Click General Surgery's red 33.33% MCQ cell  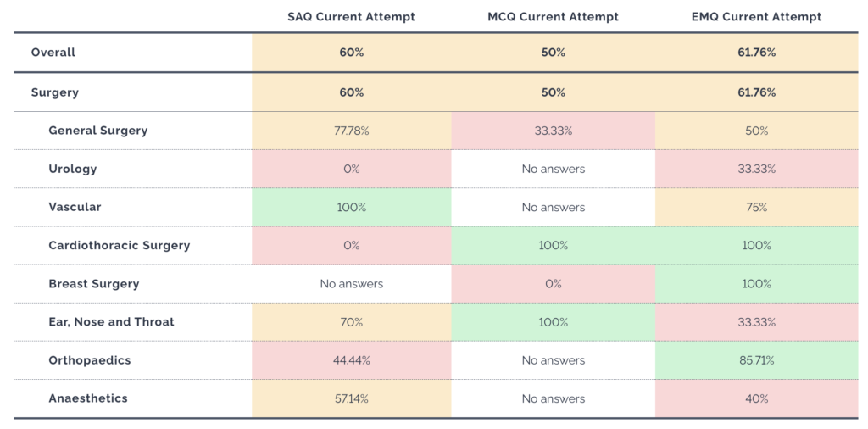(x=553, y=131)
